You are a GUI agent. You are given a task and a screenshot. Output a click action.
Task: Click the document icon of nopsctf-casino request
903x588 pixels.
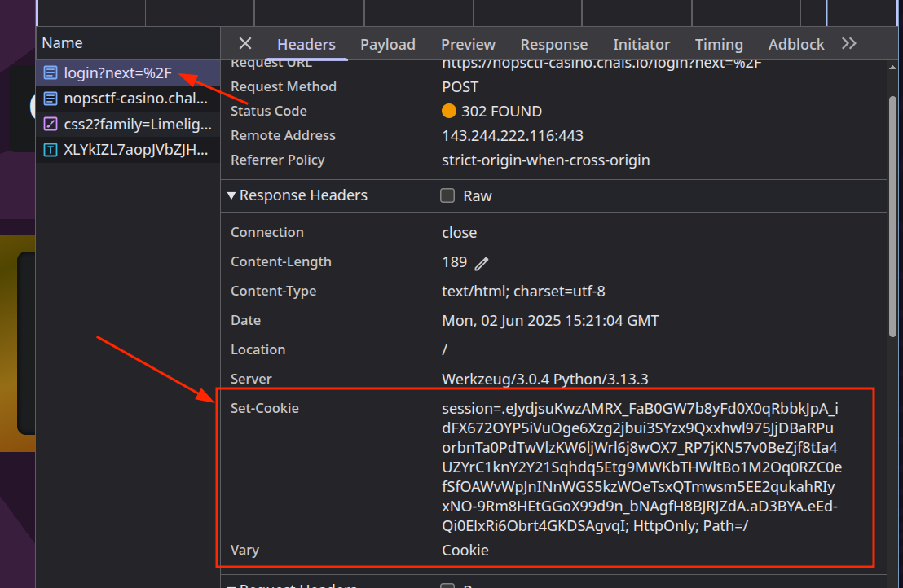[51, 99]
